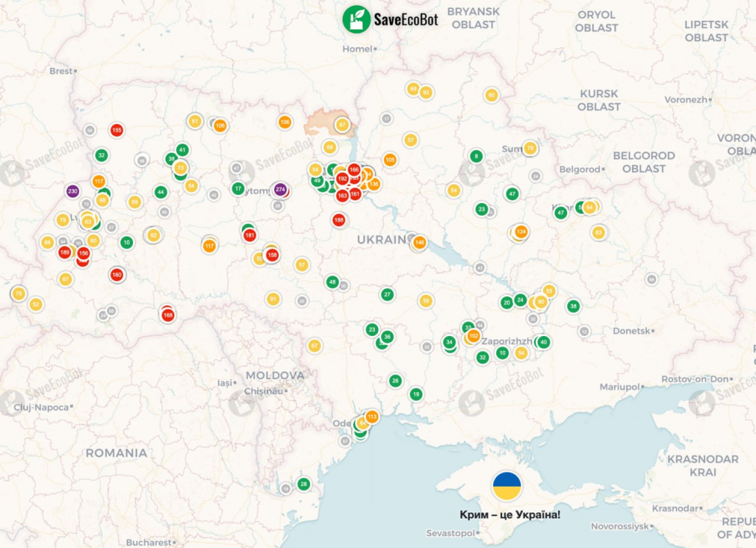The height and width of the screenshot is (548, 756).
Task: Click the red 160 marker
Action: (117, 275)
